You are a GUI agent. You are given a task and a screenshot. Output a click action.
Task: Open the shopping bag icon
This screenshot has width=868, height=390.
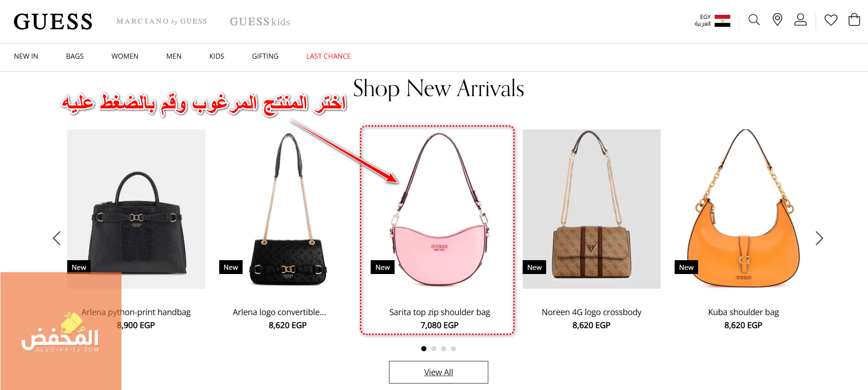(x=854, y=19)
